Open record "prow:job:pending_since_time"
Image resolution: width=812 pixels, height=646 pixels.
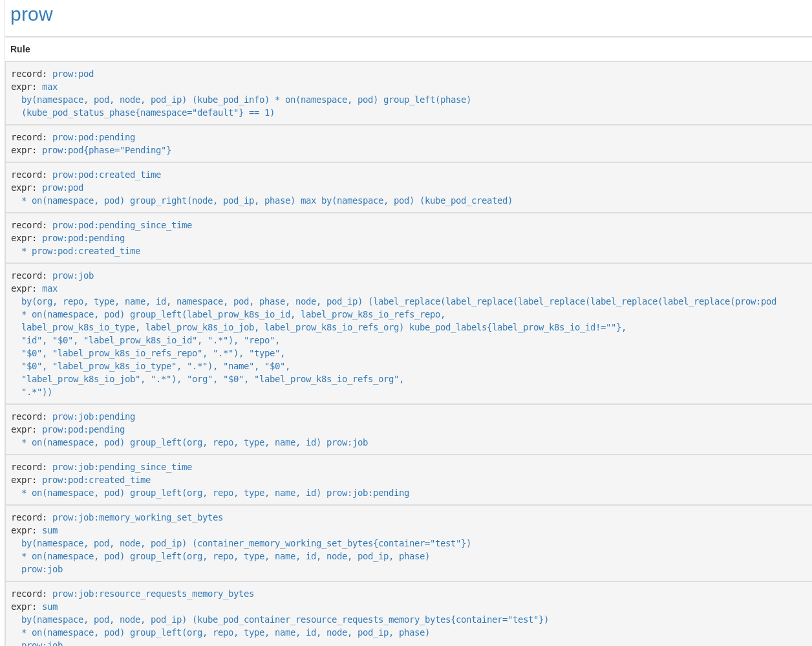[x=122, y=467]
